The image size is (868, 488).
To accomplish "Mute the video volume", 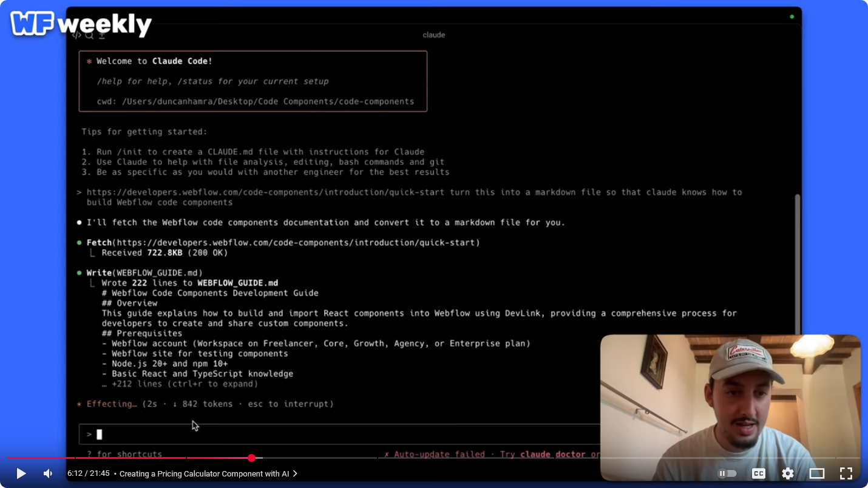I will pos(48,473).
